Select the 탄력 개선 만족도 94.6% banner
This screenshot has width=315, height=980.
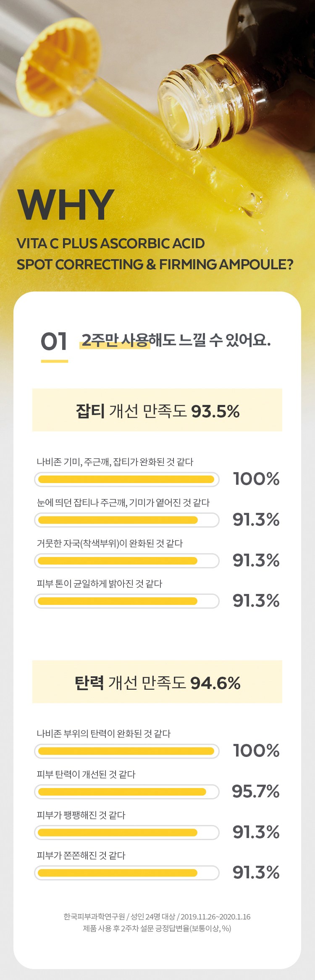pos(157,682)
